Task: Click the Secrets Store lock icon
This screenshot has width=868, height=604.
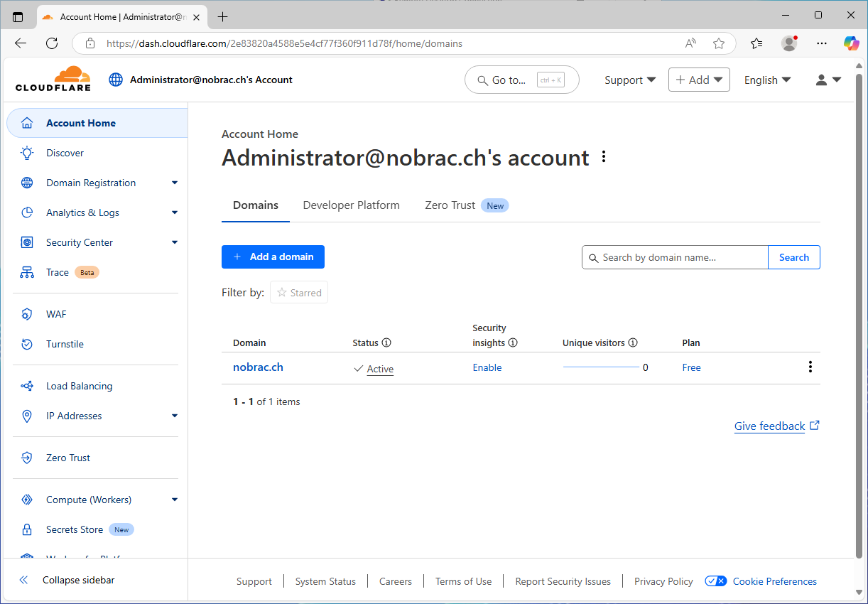Action: (27, 529)
